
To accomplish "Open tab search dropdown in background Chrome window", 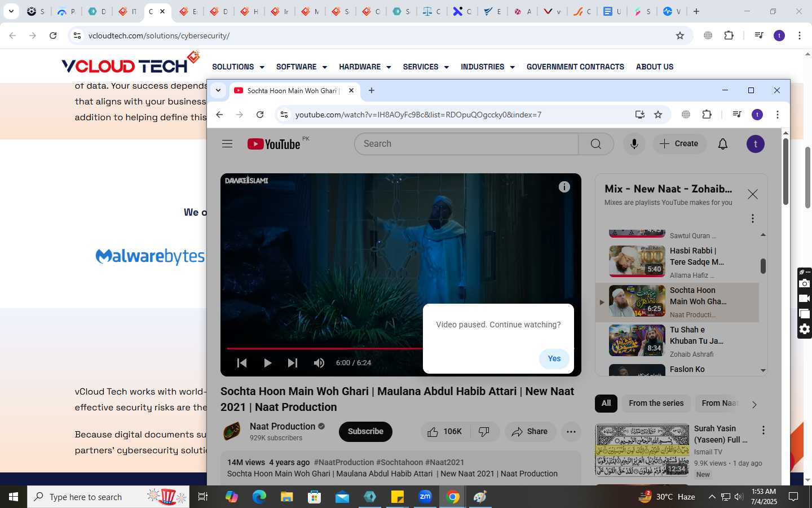I will coord(11,11).
